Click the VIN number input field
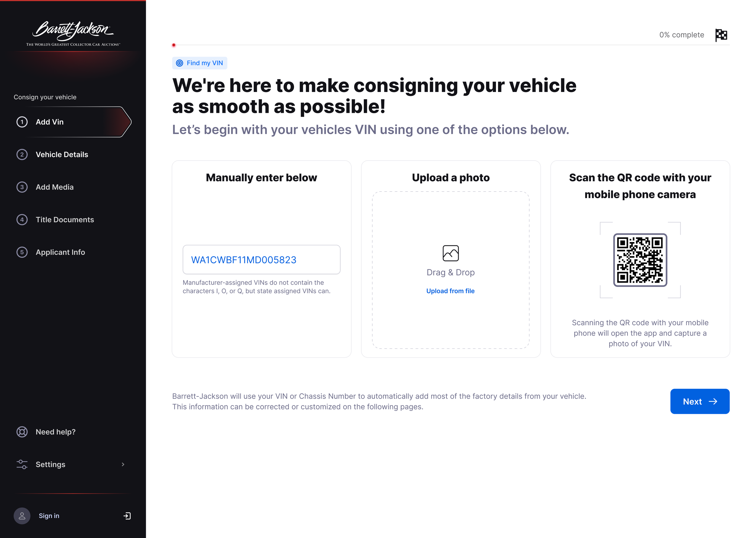 click(262, 260)
